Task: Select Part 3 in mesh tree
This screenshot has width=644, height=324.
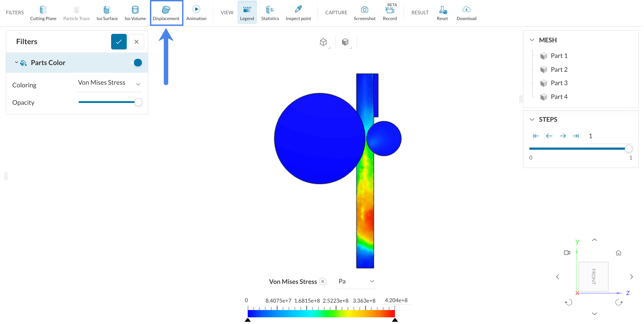Action: click(x=559, y=83)
